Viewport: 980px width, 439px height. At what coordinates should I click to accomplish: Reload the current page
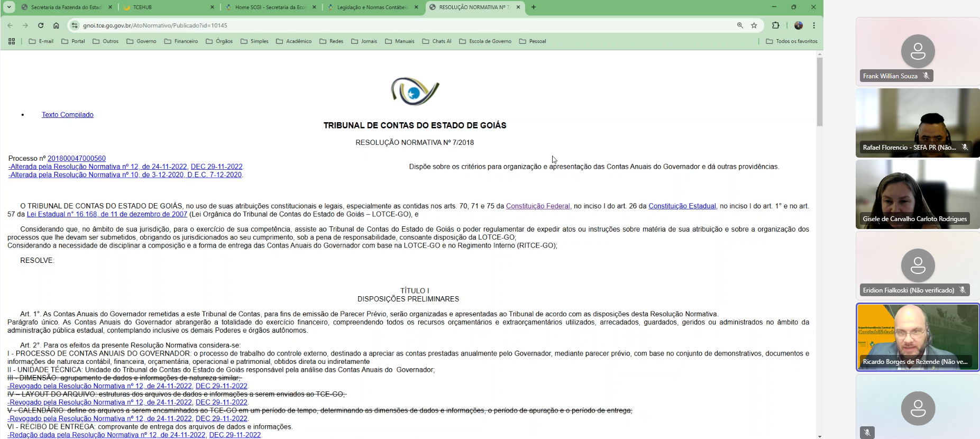(41, 25)
